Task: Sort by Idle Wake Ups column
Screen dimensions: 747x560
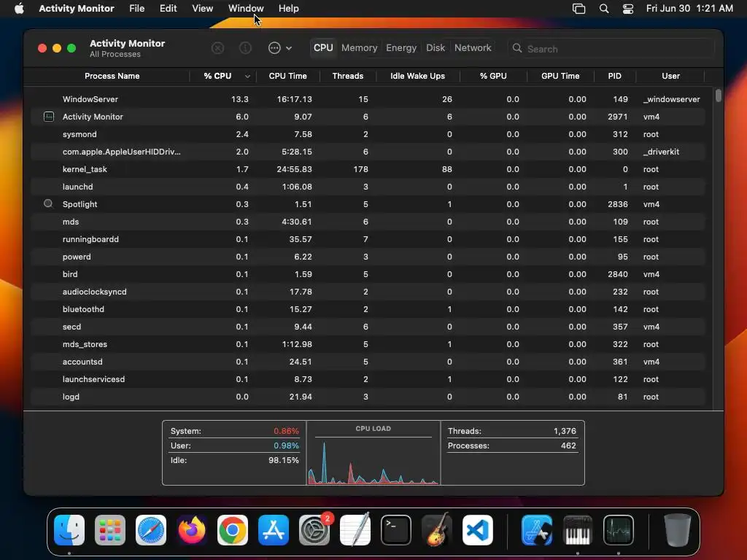Action: coord(418,76)
